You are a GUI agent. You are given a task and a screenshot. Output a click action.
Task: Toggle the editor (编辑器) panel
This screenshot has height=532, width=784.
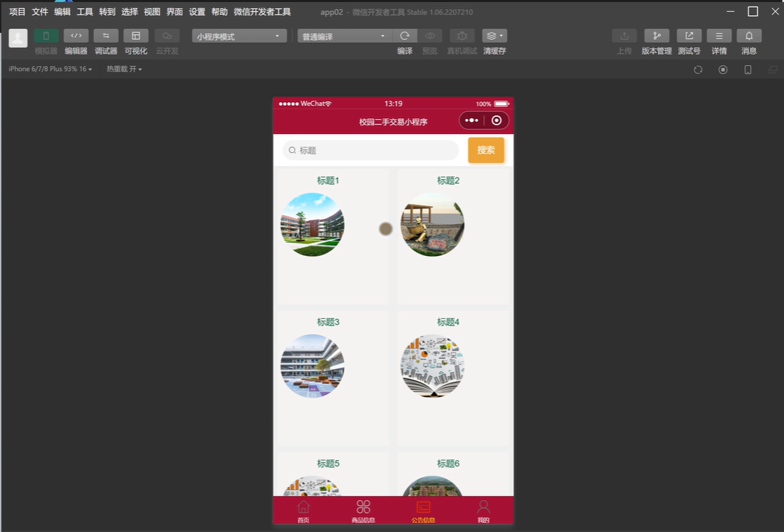click(76, 36)
